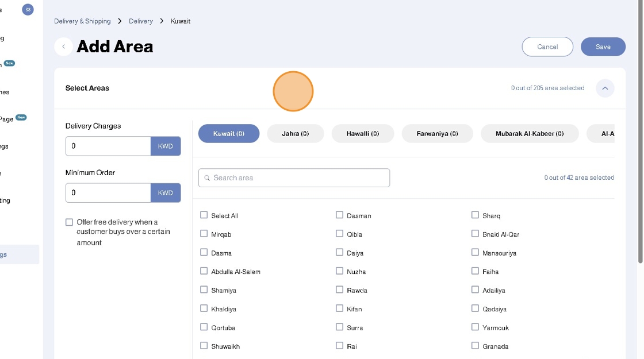Click the 38 notification badge

pos(28,9)
